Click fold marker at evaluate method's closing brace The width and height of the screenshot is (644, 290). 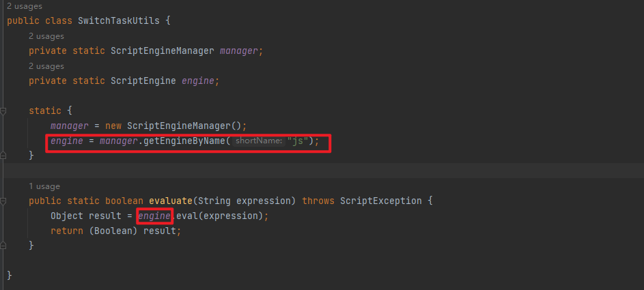3,245
